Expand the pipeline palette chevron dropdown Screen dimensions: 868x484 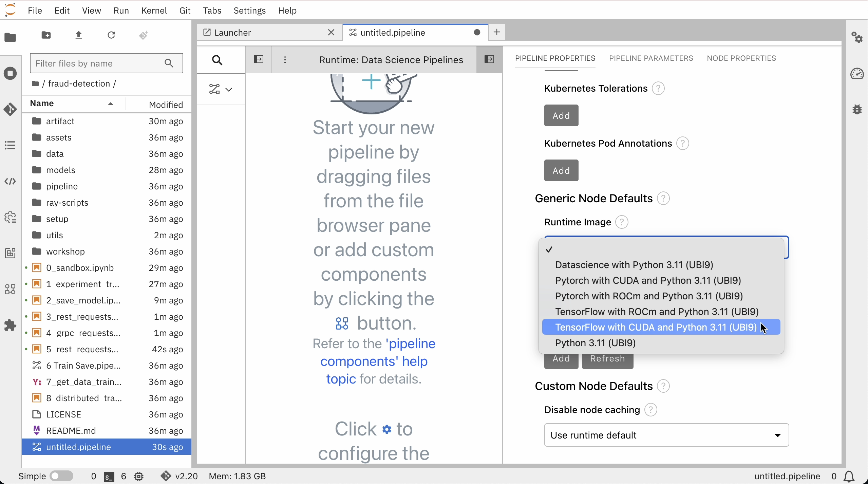pyautogui.click(x=229, y=90)
